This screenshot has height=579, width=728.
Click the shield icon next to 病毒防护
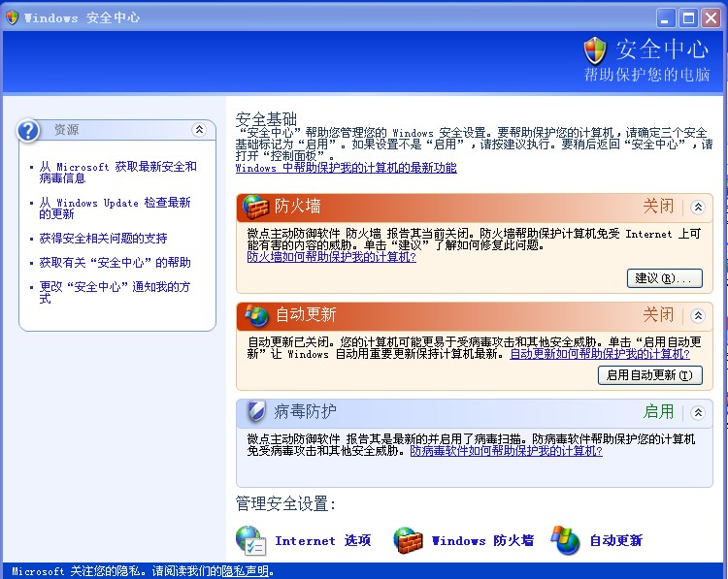pos(256,411)
